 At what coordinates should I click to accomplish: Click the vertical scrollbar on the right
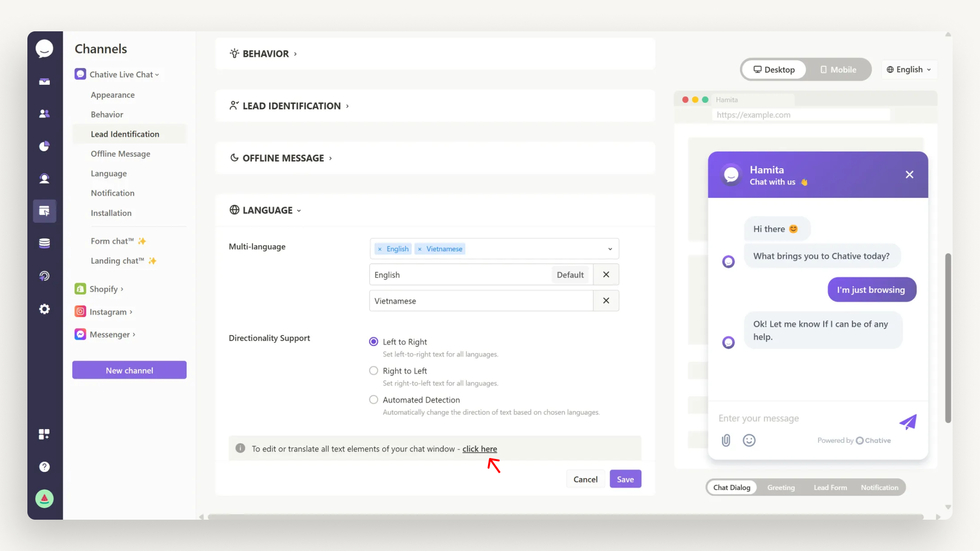[x=948, y=338]
